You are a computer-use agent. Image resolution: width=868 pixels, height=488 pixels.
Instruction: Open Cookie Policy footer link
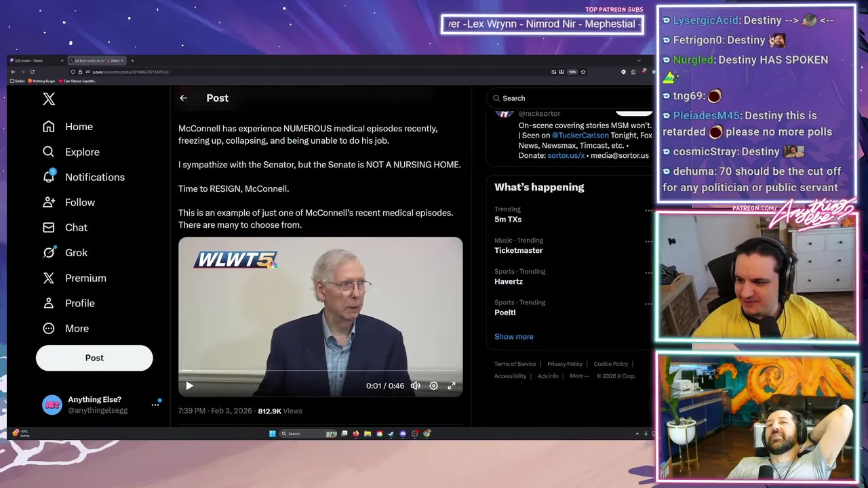click(611, 364)
